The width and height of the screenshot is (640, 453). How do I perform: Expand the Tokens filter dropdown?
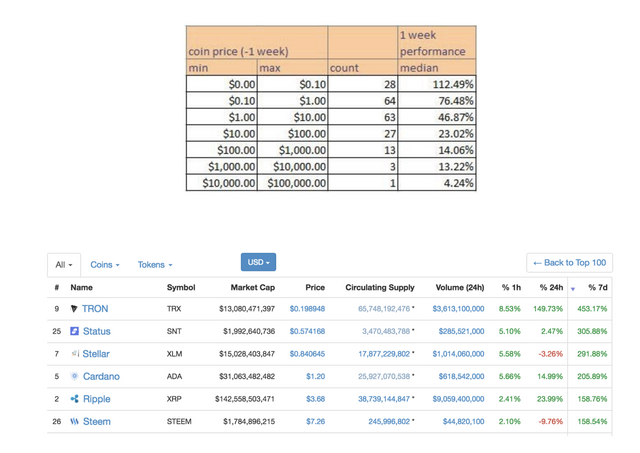pyautogui.click(x=155, y=265)
